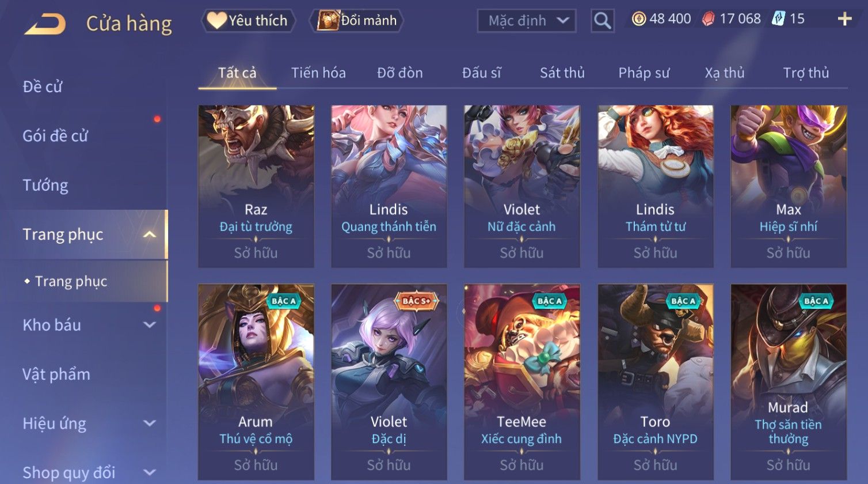This screenshot has width=868, height=484.
Task: Expand the Kho báu sidebar section
Action: tap(149, 325)
